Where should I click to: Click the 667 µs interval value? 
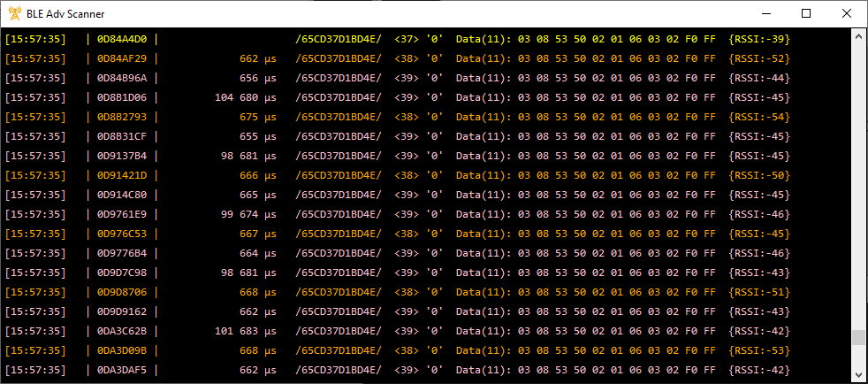pyautogui.click(x=258, y=234)
